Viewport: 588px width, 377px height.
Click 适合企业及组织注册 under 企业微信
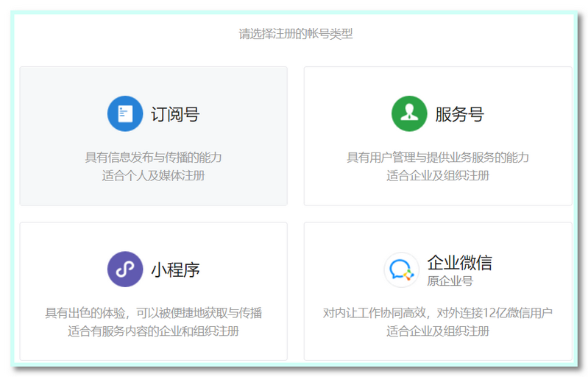pyautogui.click(x=438, y=331)
